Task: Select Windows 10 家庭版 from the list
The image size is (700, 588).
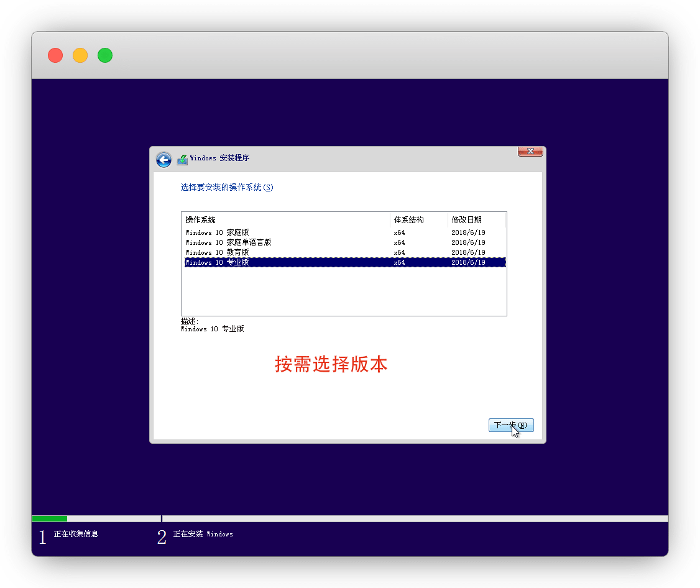Action: click(x=217, y=232)
